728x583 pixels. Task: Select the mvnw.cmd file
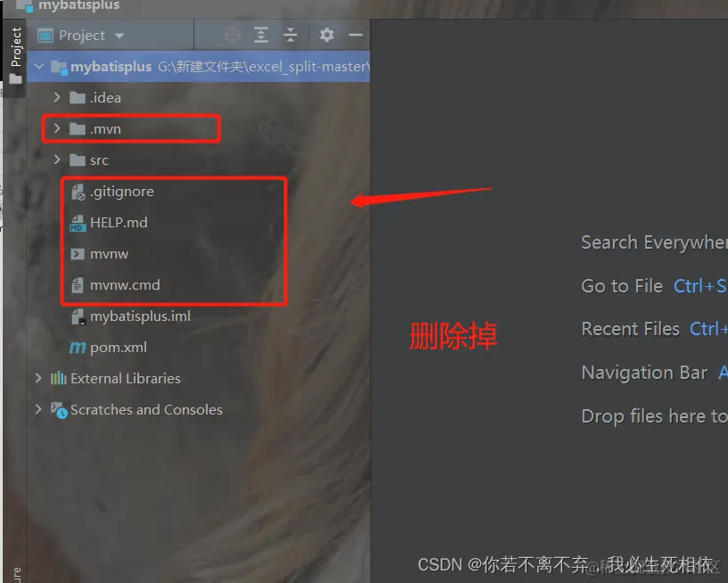(125, 284)
